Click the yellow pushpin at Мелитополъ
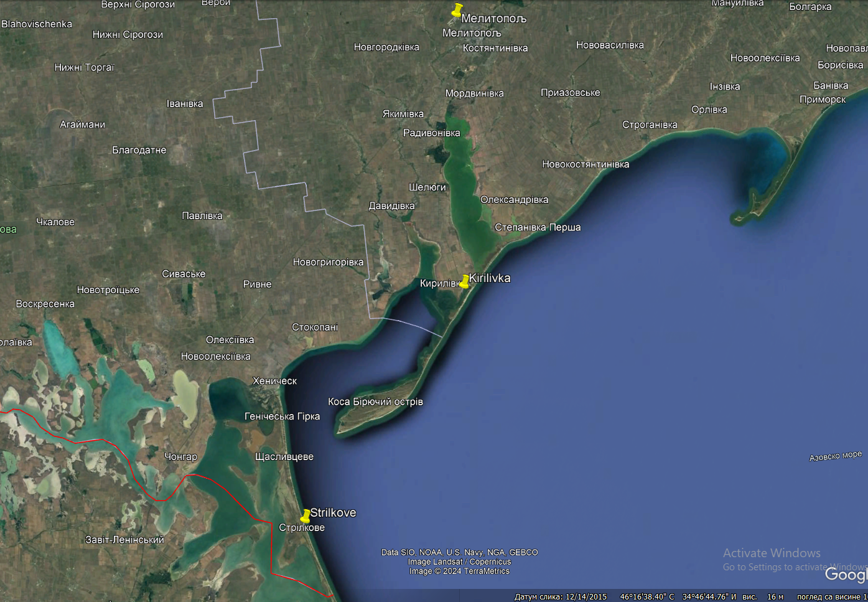 pyautogui.click(x=457, y=11)
